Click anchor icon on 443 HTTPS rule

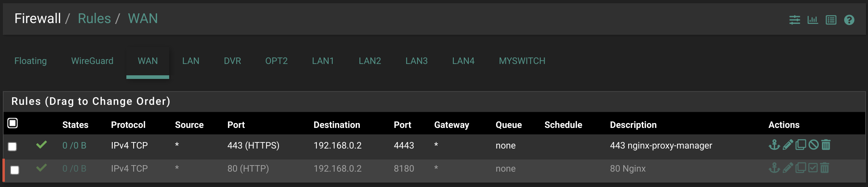coord(774,144)
